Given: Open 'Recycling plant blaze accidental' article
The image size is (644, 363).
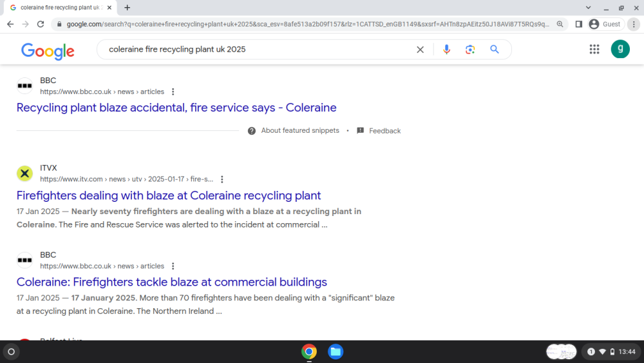Looking at the screenshot, I should tap(176, 108).
